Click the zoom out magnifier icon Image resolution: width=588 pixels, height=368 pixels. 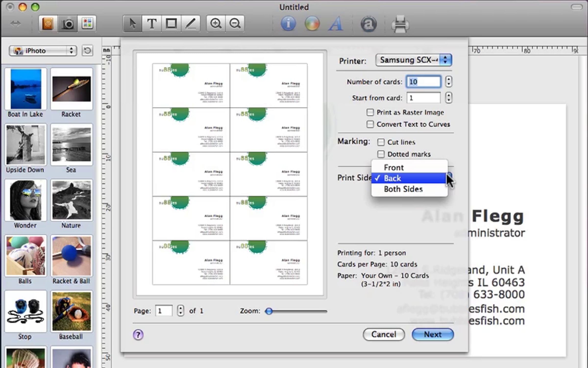point(235,24)
